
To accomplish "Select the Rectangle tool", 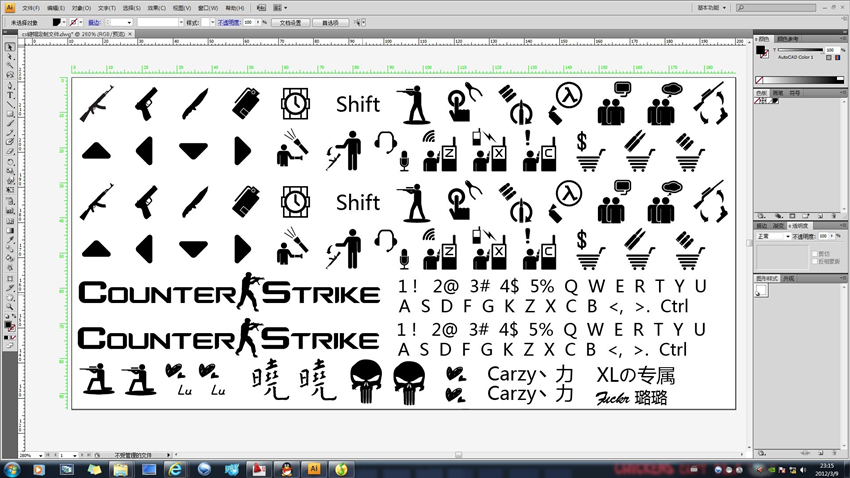I will pyautogui.click(x=10, y=114).
